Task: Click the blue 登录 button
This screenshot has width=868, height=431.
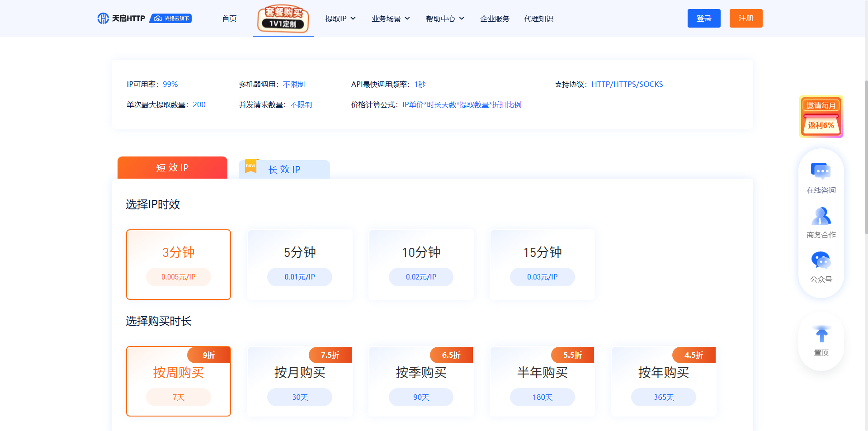Action: click(704, 19)
